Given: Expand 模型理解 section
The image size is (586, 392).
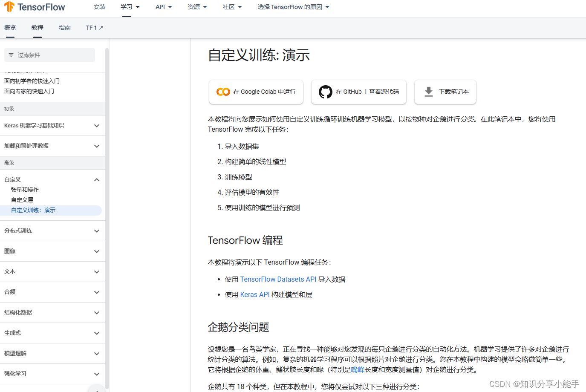Looking at the screenshot, I should (52, 354).
